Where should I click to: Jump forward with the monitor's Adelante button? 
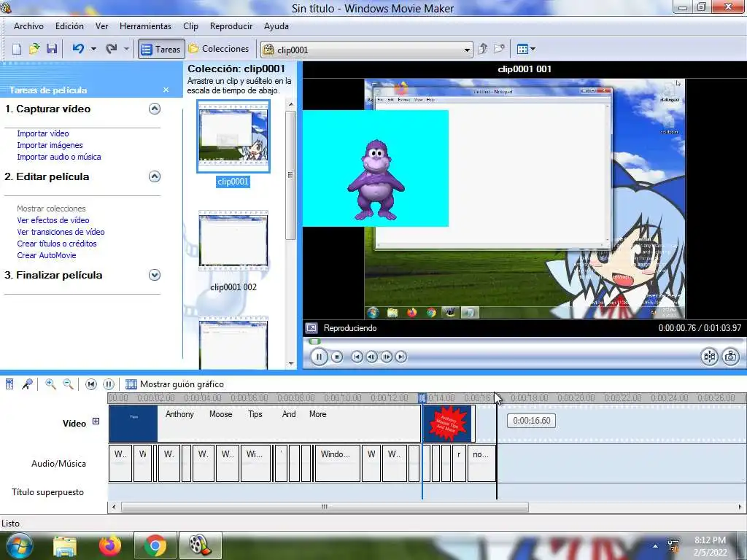401,357
